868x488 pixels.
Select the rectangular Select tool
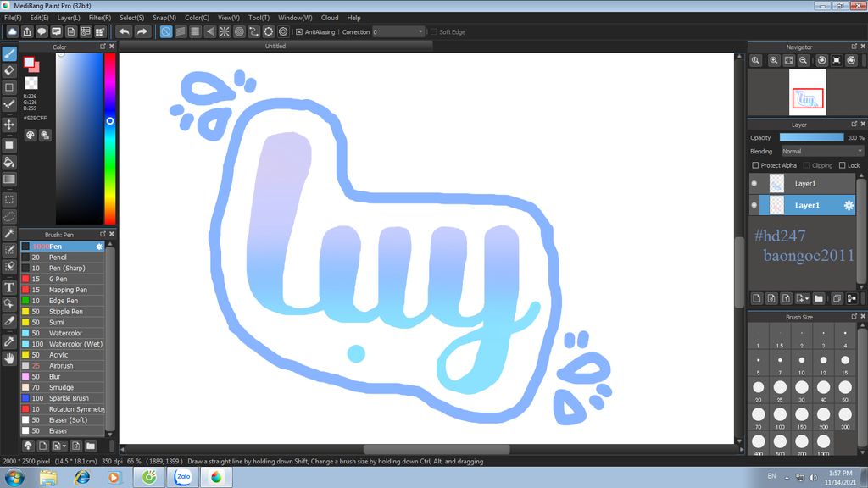[9, 200]
